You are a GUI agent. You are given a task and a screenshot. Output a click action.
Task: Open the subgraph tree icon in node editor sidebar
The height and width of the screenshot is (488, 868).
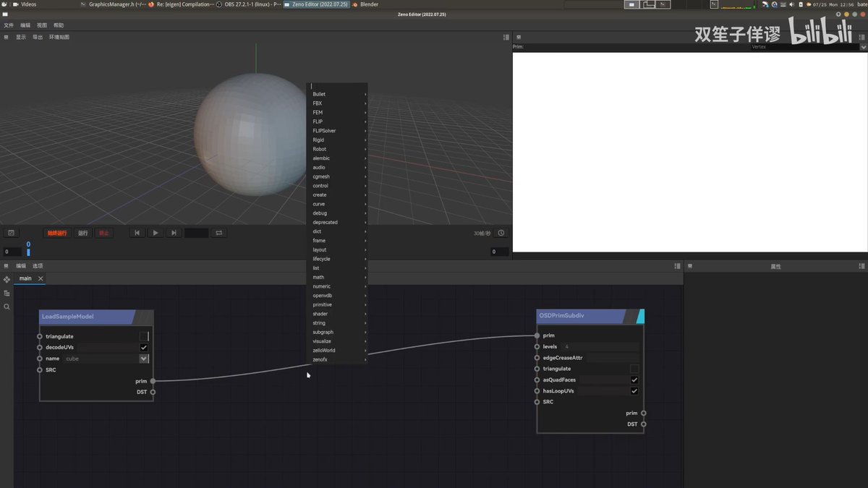7,293
